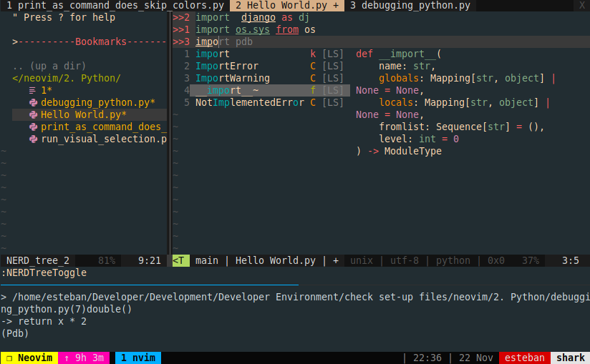Choose ImportWarning from the completion popup
Viewport: 590px width, 364px height.
tap(232, 79)
